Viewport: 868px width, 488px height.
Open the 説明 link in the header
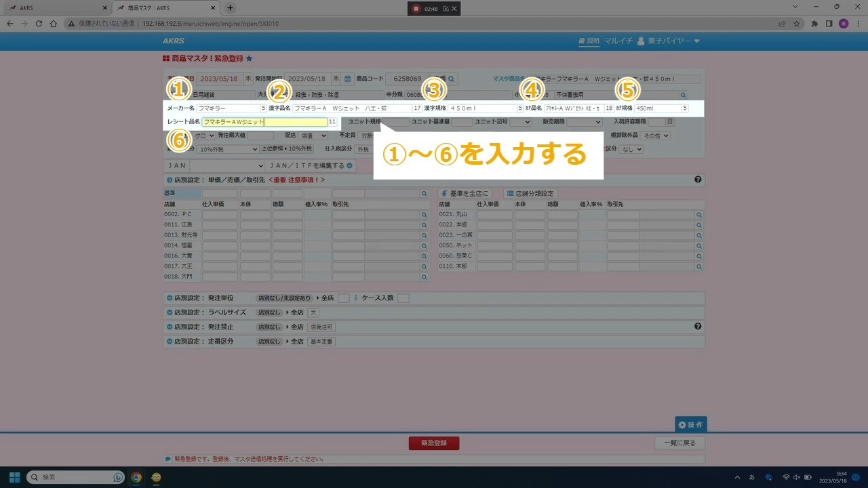point(589,41)
